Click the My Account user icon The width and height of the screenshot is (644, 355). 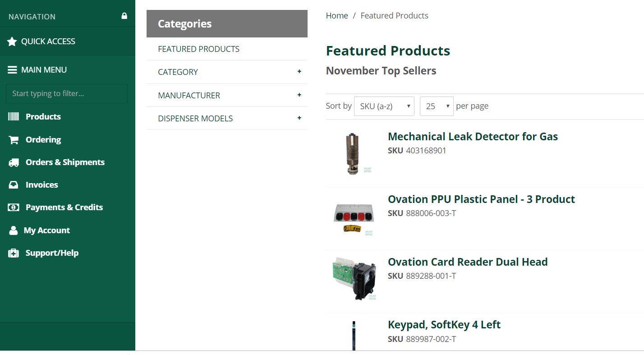[14, 231]
